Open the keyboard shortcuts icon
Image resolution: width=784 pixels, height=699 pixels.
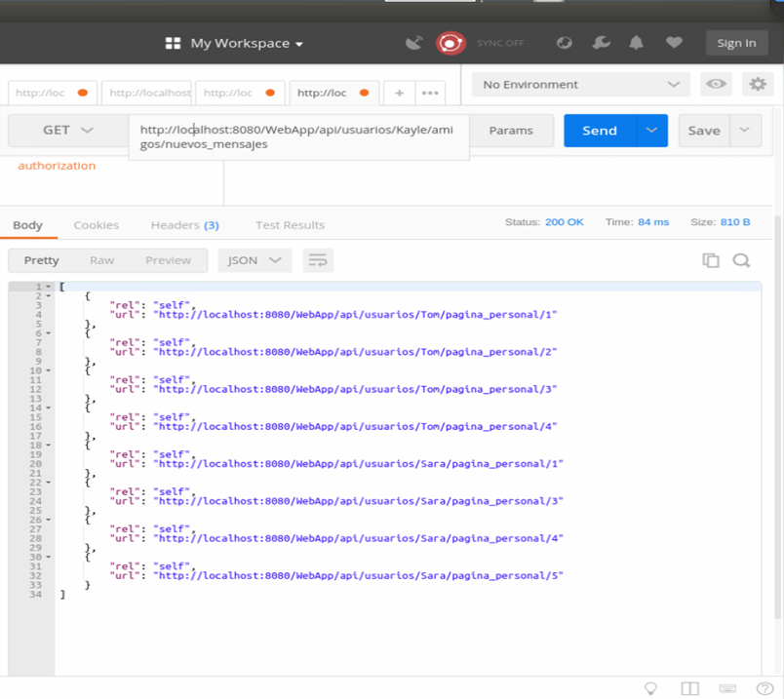coord(727,688)
